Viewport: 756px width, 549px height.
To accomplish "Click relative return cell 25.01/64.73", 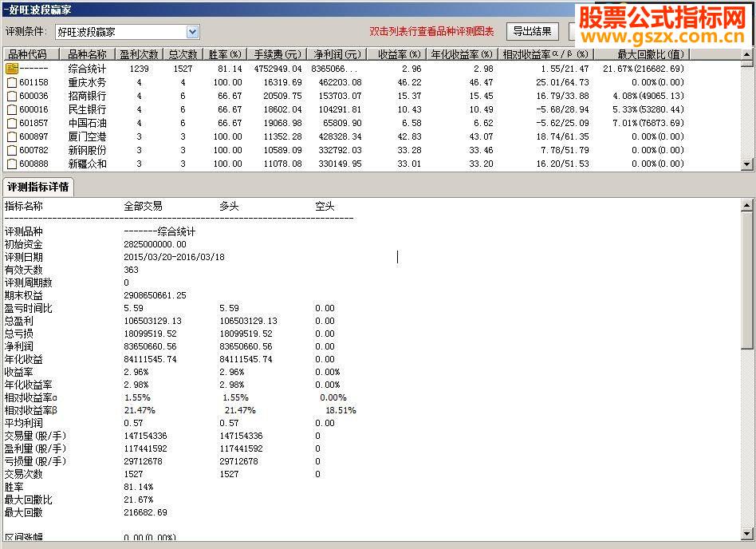I will (562, 82).
